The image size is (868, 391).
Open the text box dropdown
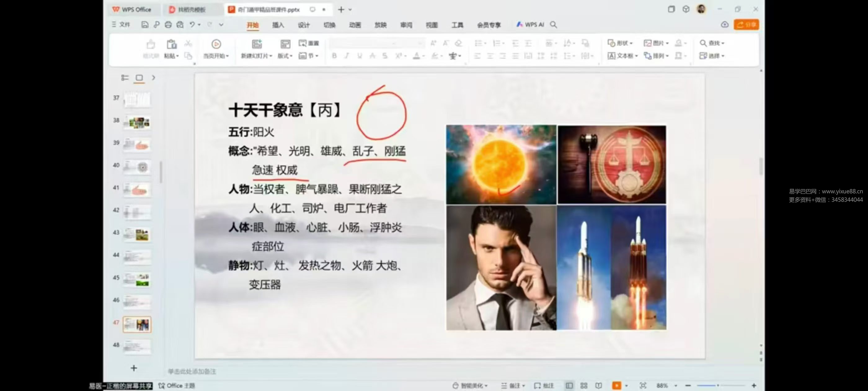(x=622, y=56)
